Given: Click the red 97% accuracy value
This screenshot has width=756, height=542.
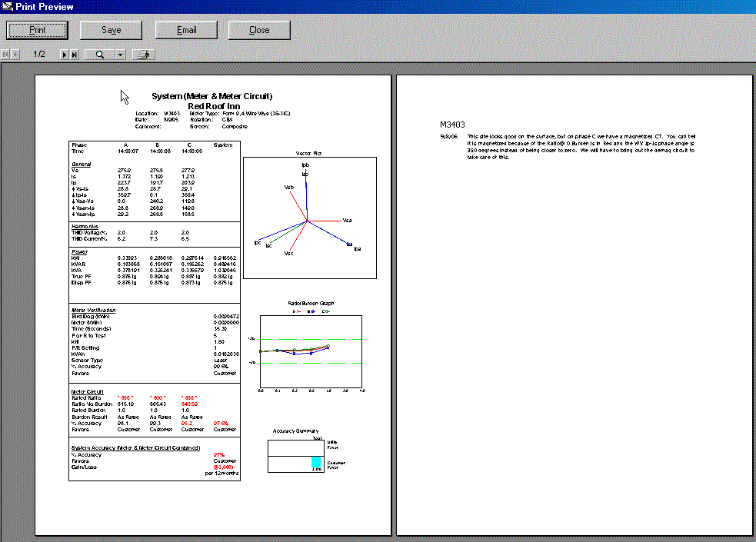Looking at the screenshot, I should pos(219,454).
